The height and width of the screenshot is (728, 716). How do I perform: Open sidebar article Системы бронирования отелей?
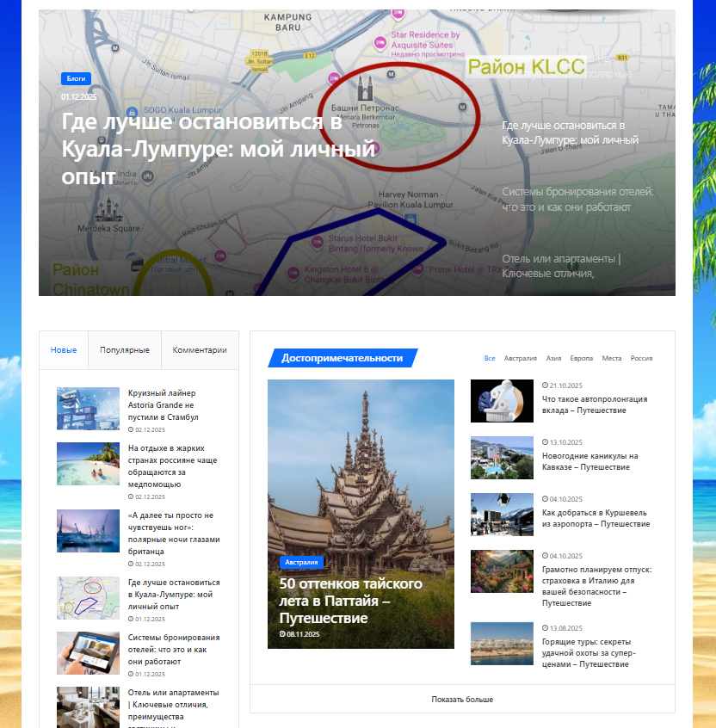(174, 650)
